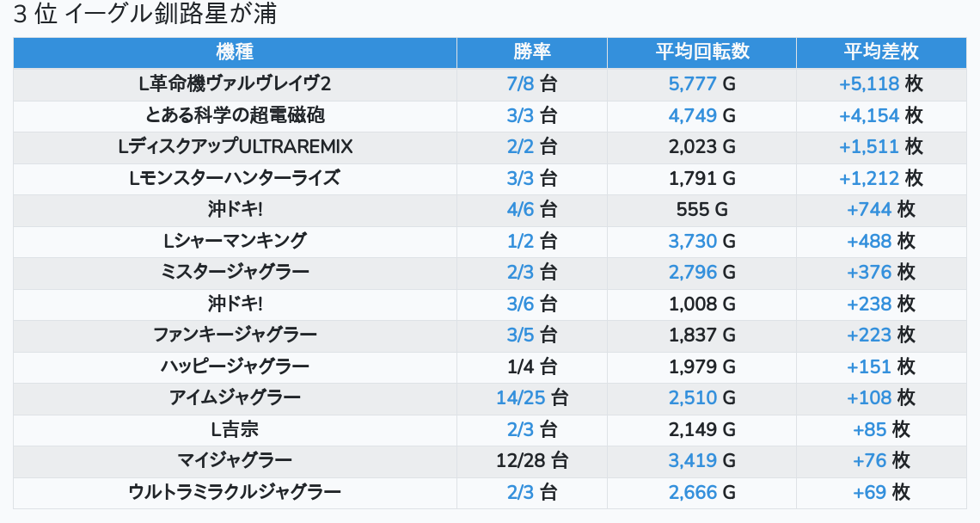Select the ウルトラミラクルジャグラー machine name
This screenshot has width=980, height=523.
click(235, 492)
